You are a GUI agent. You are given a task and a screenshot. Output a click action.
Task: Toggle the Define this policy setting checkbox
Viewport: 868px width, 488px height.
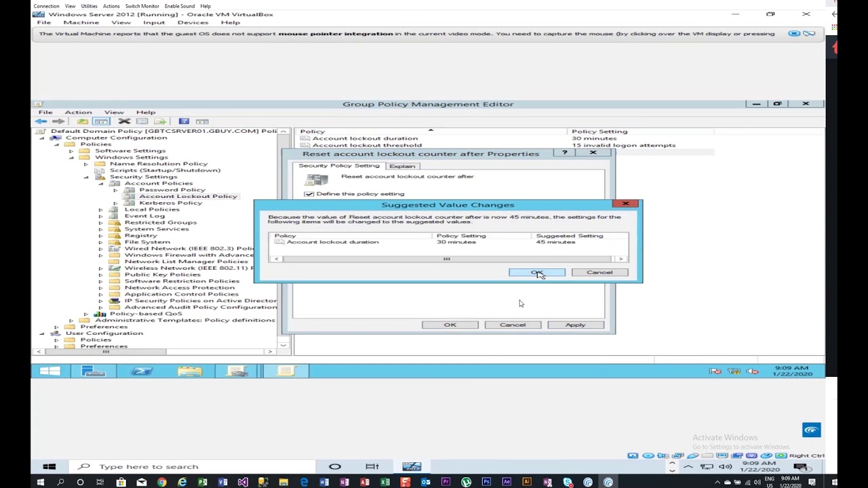click(x=309, y=194)
